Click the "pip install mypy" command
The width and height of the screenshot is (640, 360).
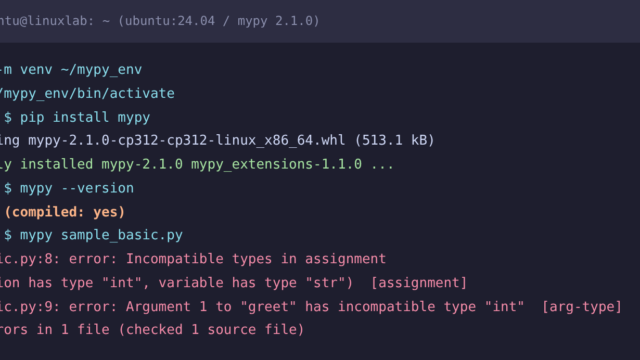pyautogui.click(x=85, y=118)
